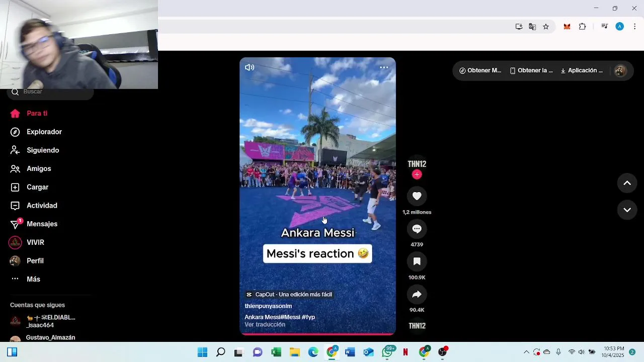The width and height of the screenshot is (644, 362).
Task: Open Mensajes inbox
Action: point(34,224)
